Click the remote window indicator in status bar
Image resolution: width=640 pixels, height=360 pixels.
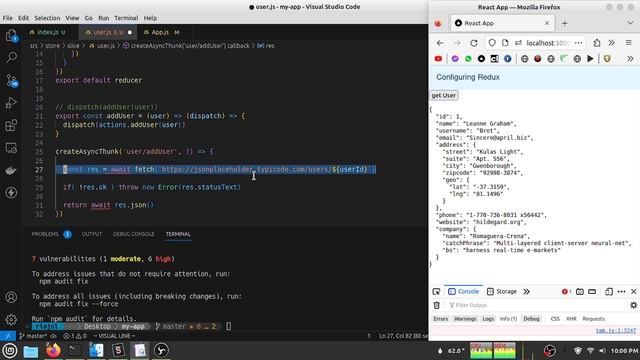[x=7, y=336]
